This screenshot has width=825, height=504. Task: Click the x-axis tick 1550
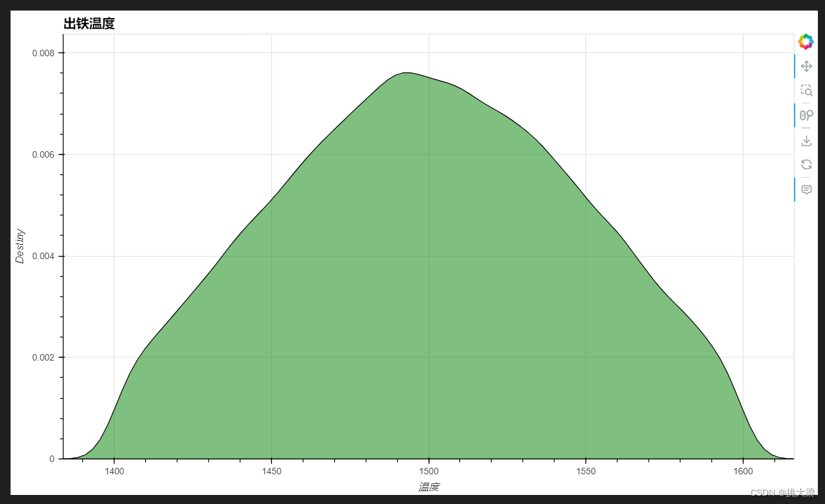pos(586,472)
